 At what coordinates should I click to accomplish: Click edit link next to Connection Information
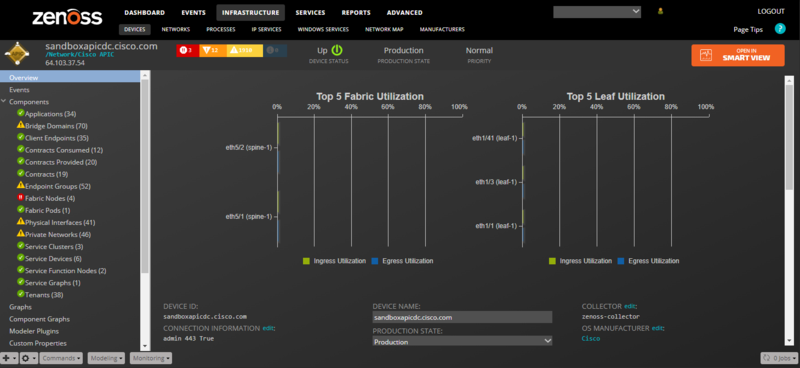[268, 328]
